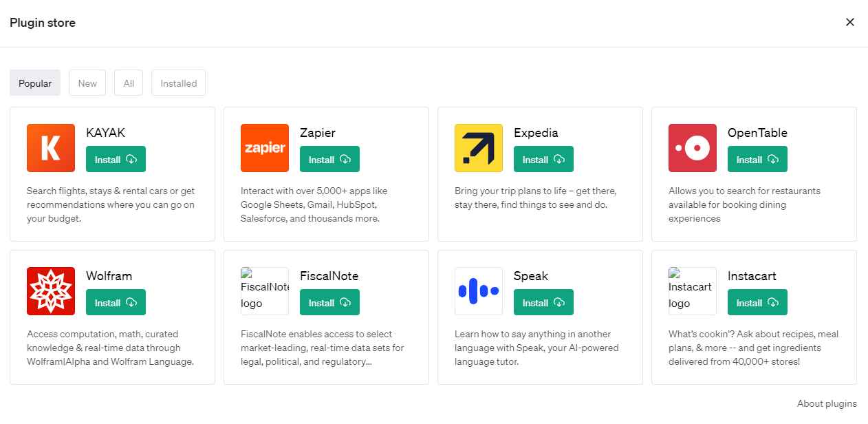
Task: Install the OpenTable plugin
Action: click(x=757, y=159)
